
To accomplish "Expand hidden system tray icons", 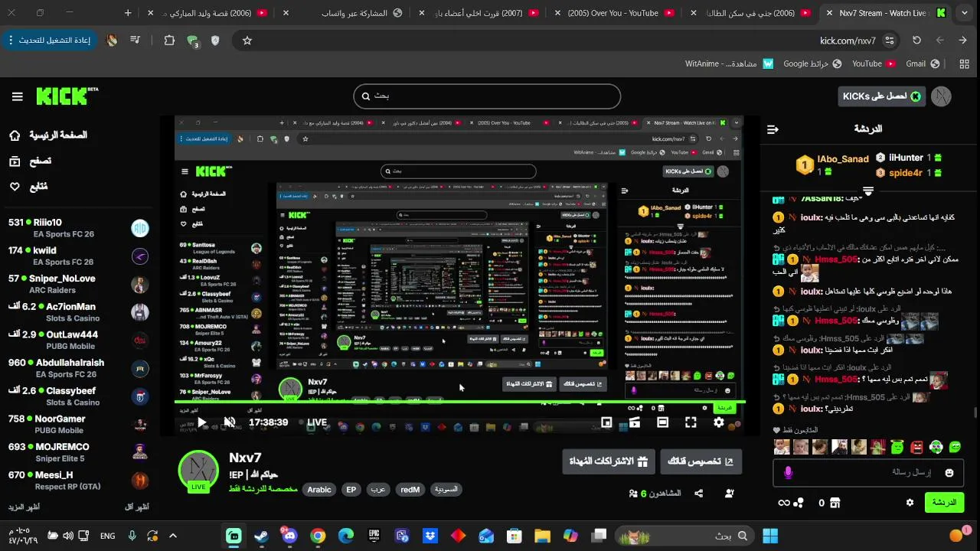I will (x=173, y=536).
